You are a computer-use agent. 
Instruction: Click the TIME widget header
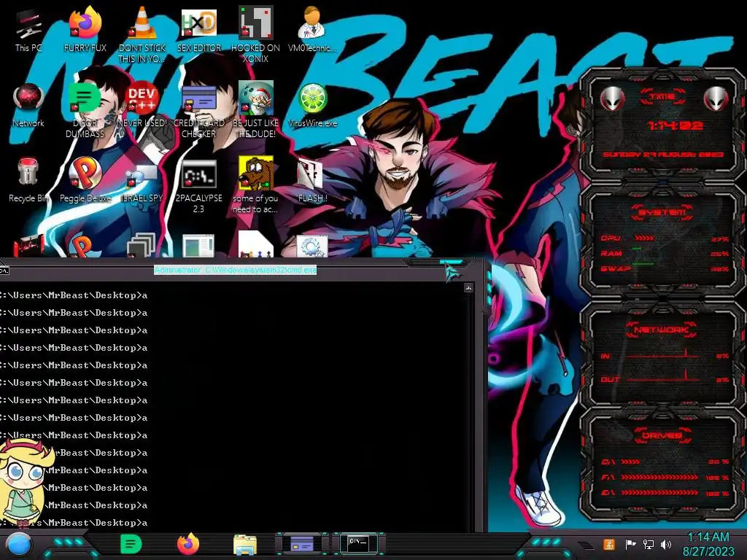pyautogui.click(x=662, y=97)
